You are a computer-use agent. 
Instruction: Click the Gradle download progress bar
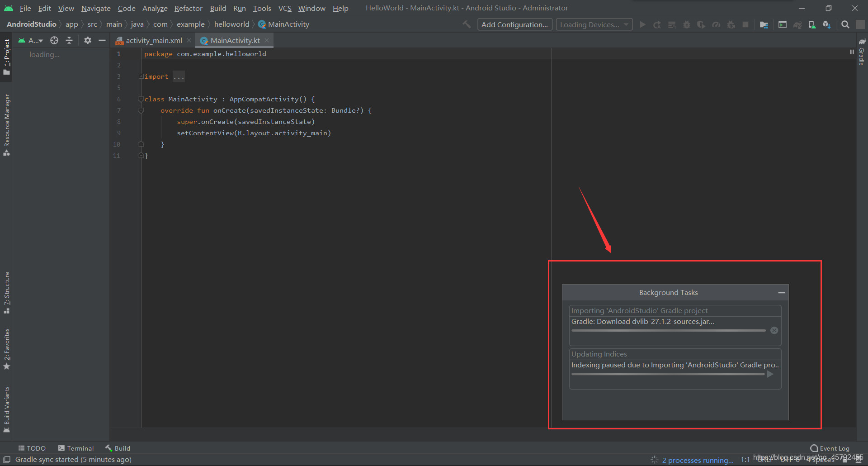click(x=668, y=330)
